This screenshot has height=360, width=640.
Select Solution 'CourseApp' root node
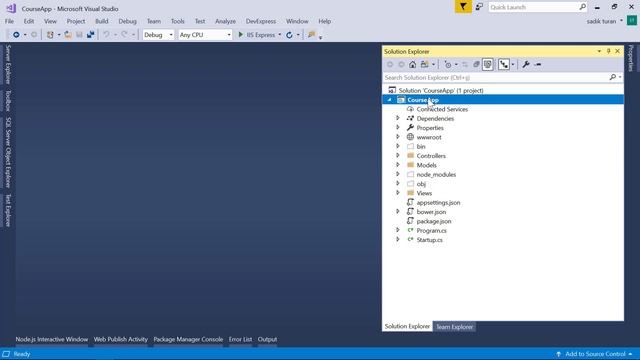(441, 90)
